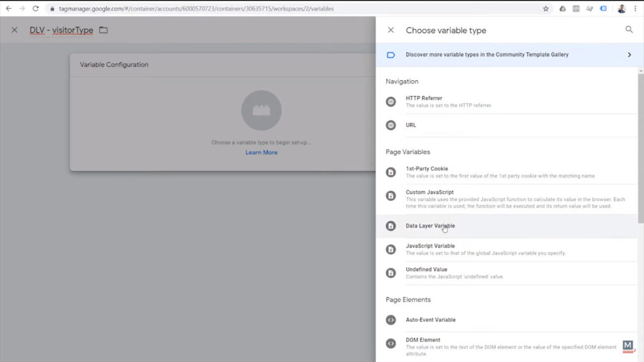
Task: Pick Data Layer Variable from the list
Action: point(430,226)
